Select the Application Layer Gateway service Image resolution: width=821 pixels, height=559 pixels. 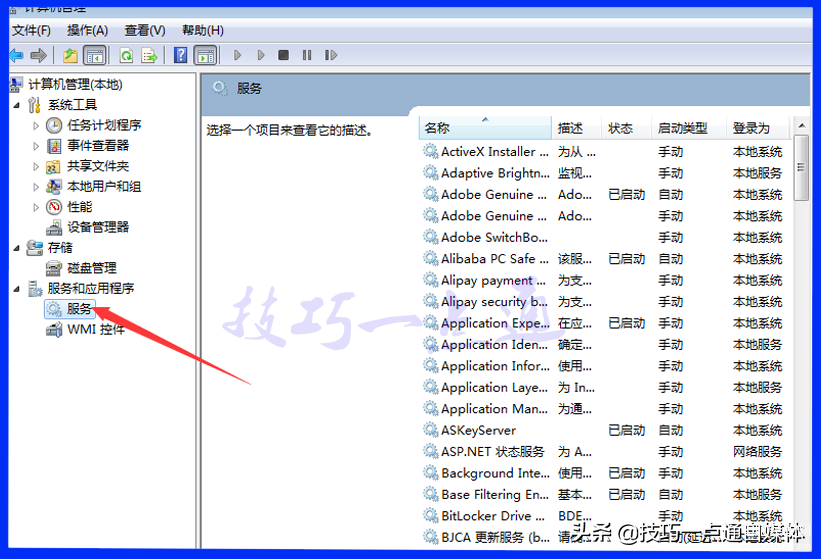point(602,388)
